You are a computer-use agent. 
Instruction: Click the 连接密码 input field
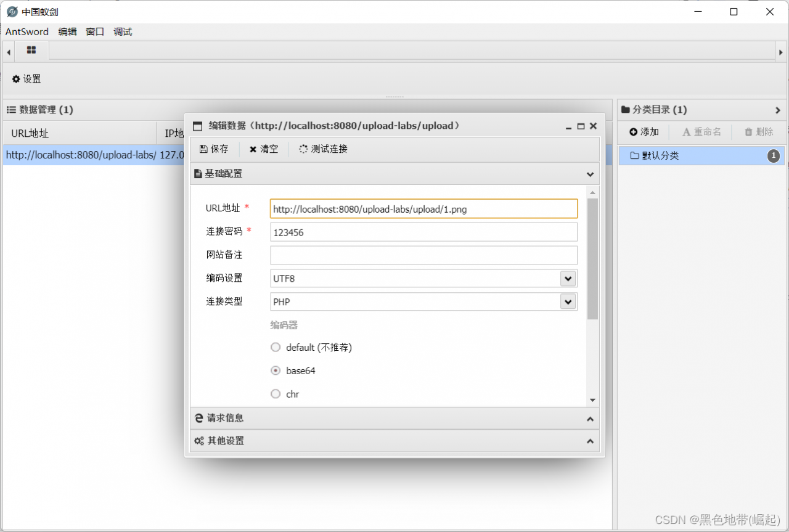[x=424, y=232]
